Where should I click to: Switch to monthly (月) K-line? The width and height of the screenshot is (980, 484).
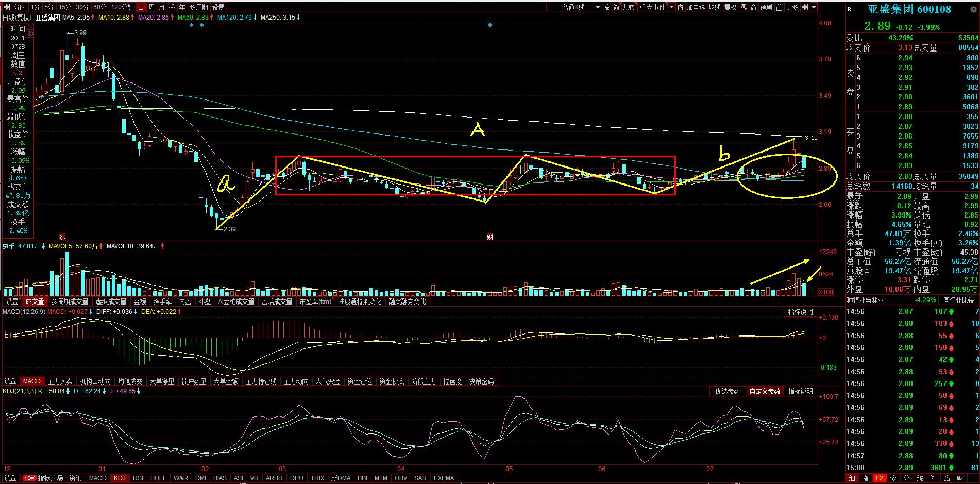tap(162, 7)
